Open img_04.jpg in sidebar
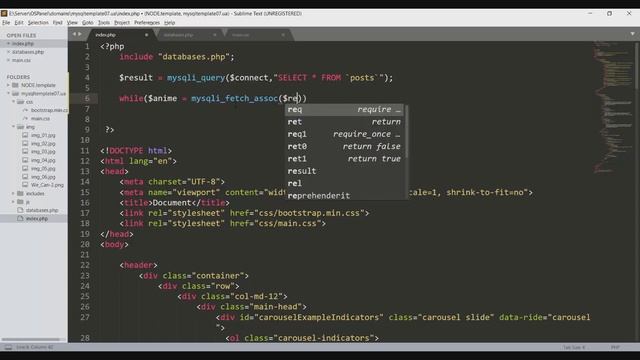 point(43,160)
